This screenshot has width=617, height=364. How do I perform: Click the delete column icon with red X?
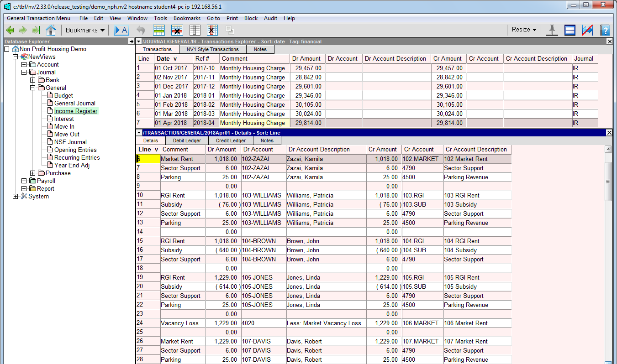click(x=212, y=30)
